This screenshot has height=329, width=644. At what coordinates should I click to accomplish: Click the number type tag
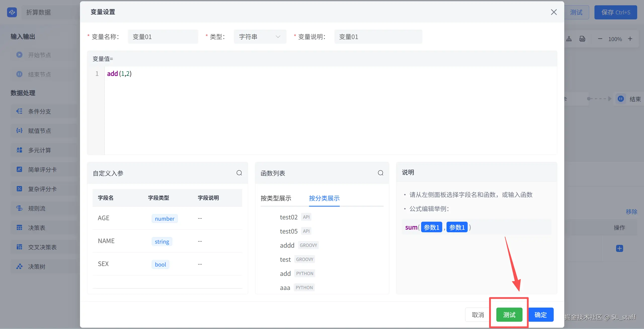coord(165,218)
